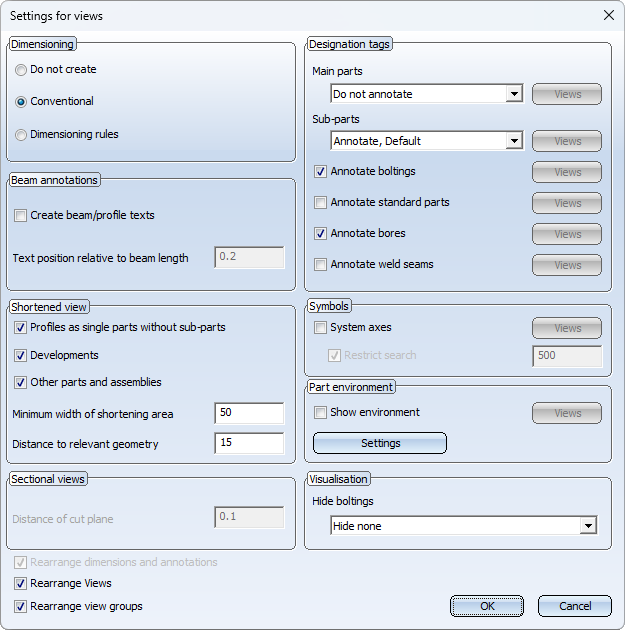Confirm with the OK button
The width and height of the screenshot is (625, 630).
click(x=487, y=606)
